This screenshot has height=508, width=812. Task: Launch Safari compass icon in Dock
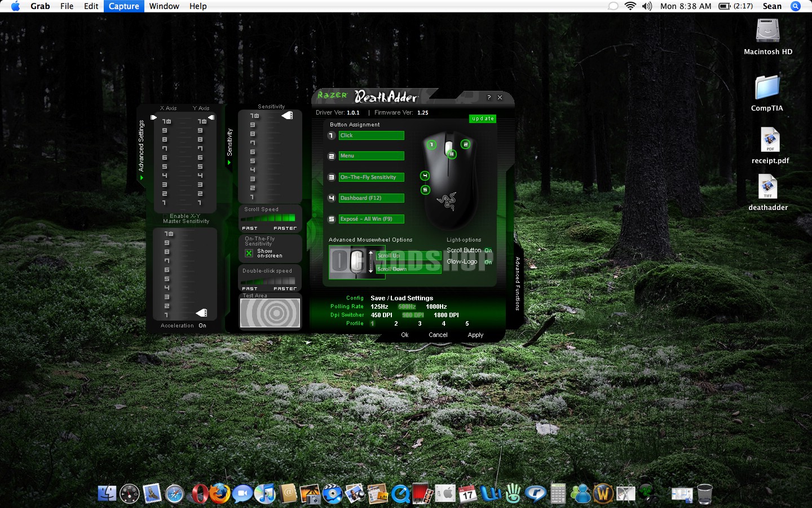tap(175, 494)
